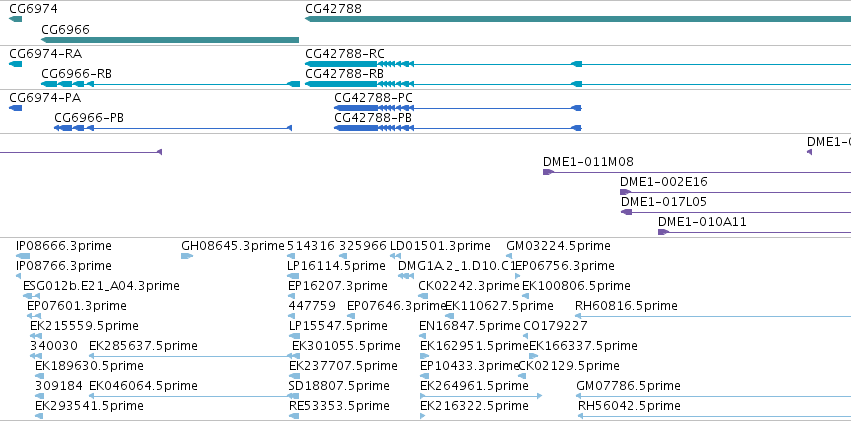Screen dimensions: 851x421
Task: Click the CG42788-RC transcript label
Action: (x=345, y=54)
